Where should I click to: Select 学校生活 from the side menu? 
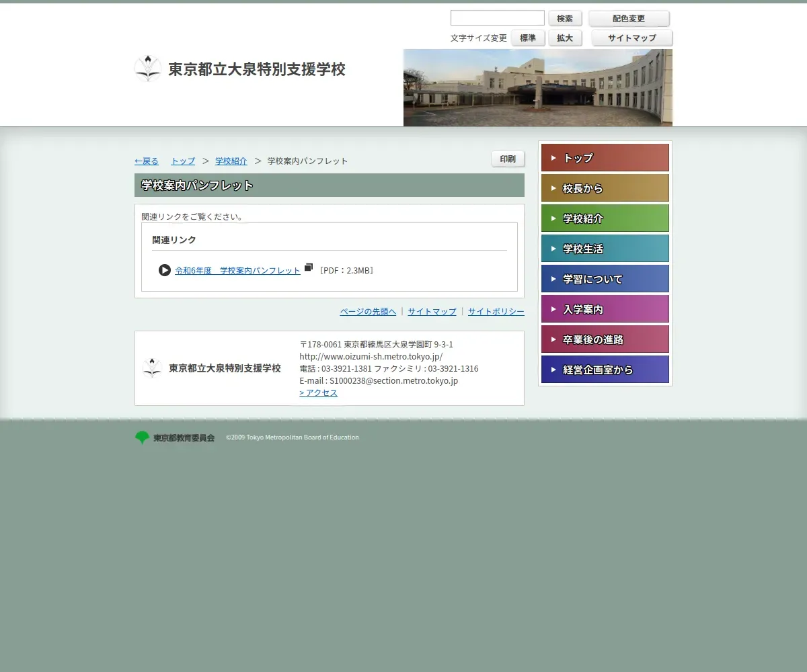tap(605, 249)
